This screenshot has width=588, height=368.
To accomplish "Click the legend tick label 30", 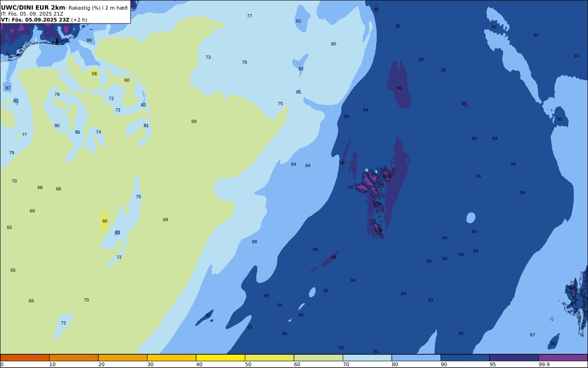I will coord(150,364).
